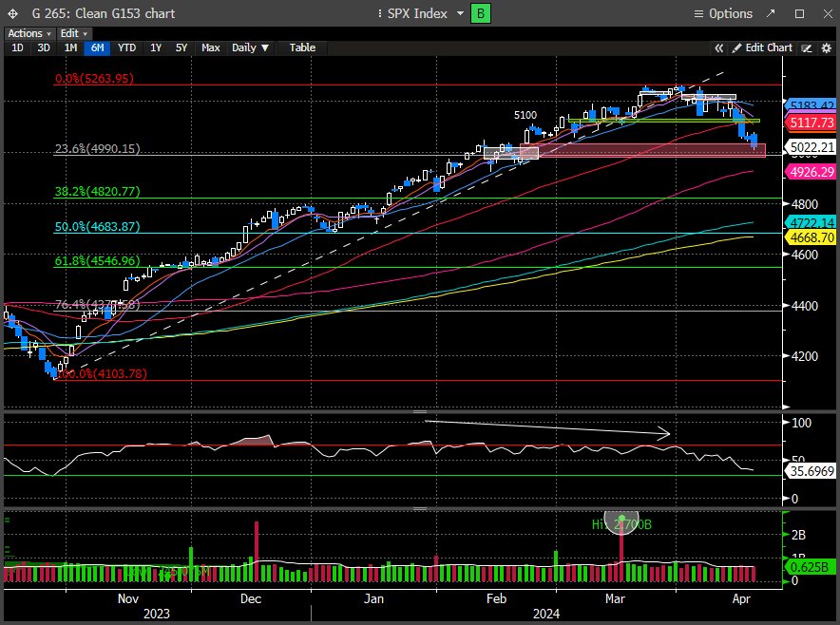Viewport: 840px width, 625px height.
Task: Select the 3D time range
Action: pyautogui.click(x=44, y=47)
